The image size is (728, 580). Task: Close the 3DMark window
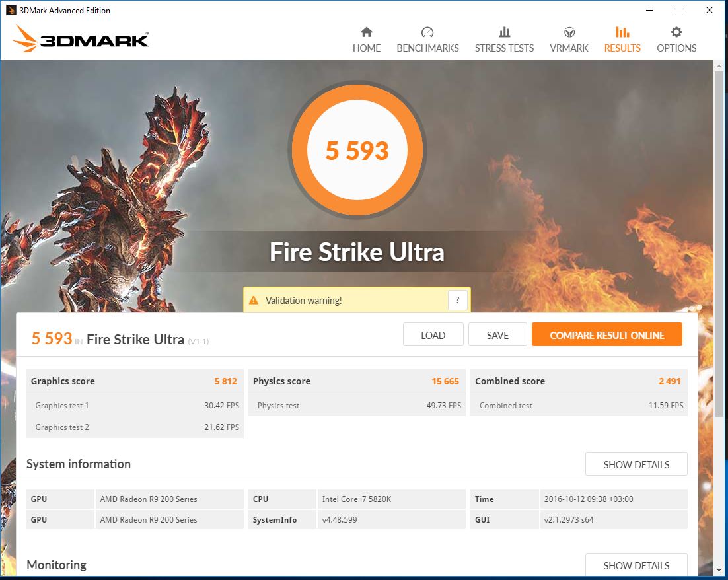(x=709, y=10)
